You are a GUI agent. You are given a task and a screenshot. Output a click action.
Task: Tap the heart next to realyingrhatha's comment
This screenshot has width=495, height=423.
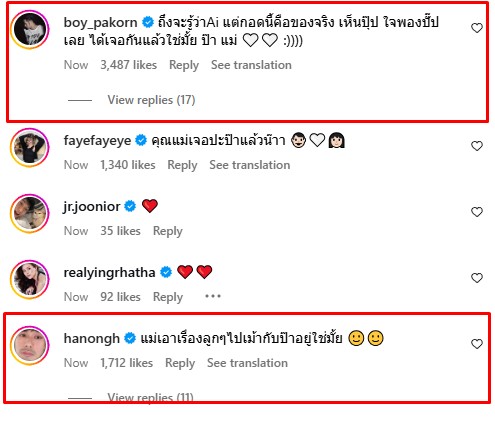(477, 278)
